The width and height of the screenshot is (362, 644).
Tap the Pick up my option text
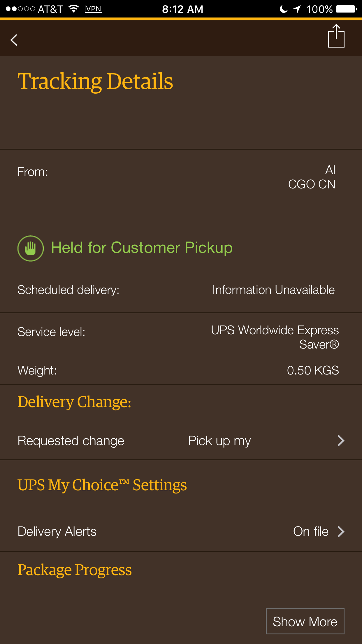[x=219, y=441]
